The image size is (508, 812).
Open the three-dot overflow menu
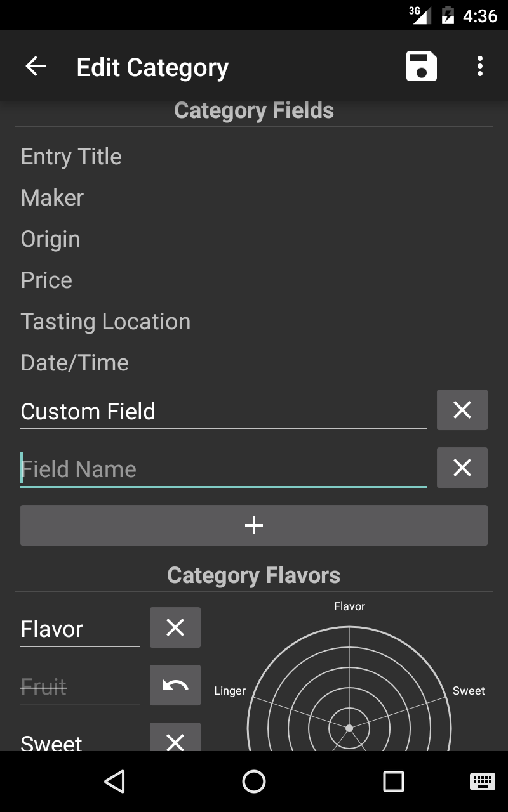click(x=480, y=66)
